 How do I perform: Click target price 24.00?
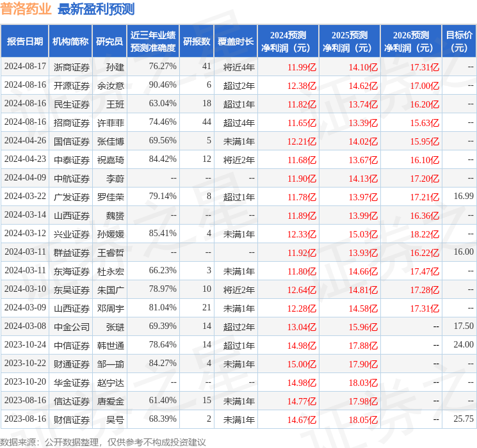click(x=464, y=344)
